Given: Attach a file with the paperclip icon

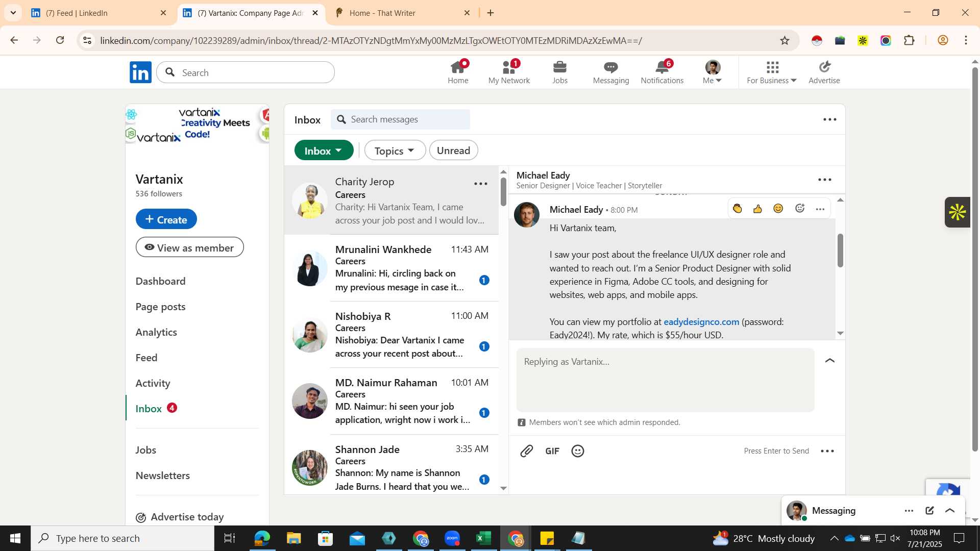Looking at the screenshot, I should pos(527,451).
